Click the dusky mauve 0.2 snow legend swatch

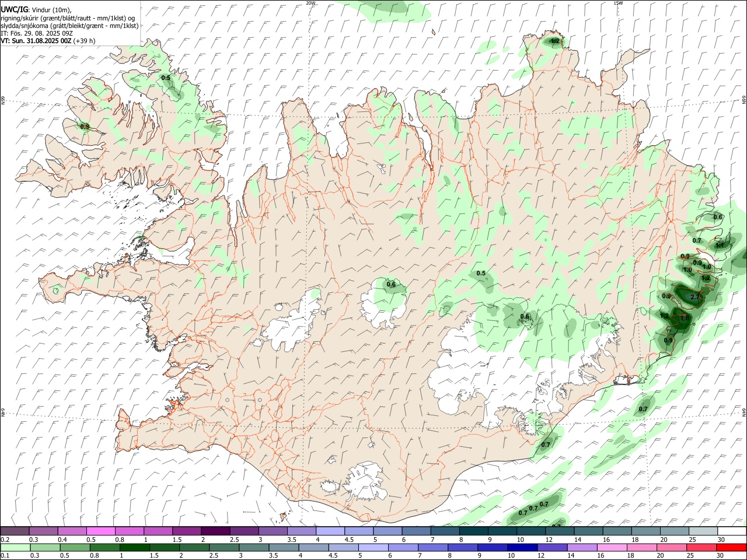click(x=15, y=531)
